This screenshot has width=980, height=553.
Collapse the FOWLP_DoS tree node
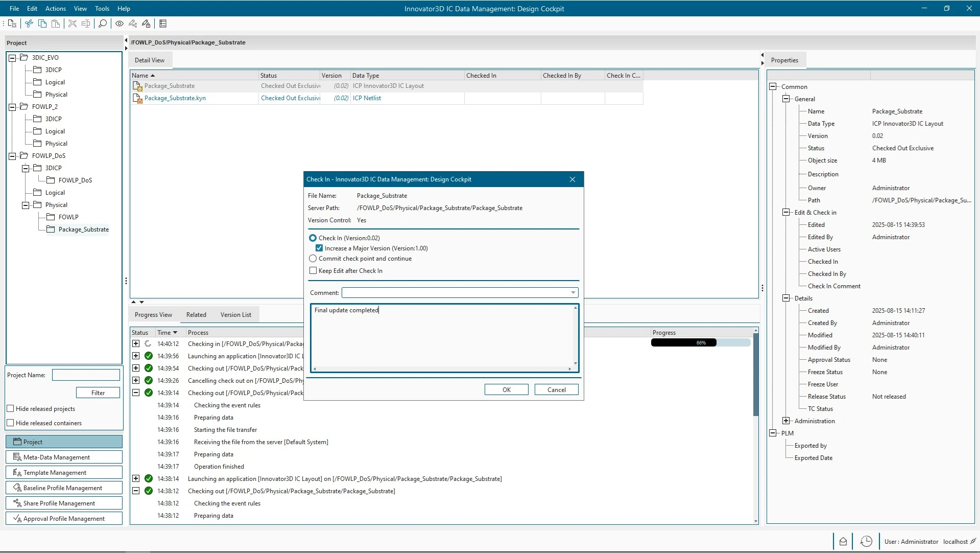12,156
